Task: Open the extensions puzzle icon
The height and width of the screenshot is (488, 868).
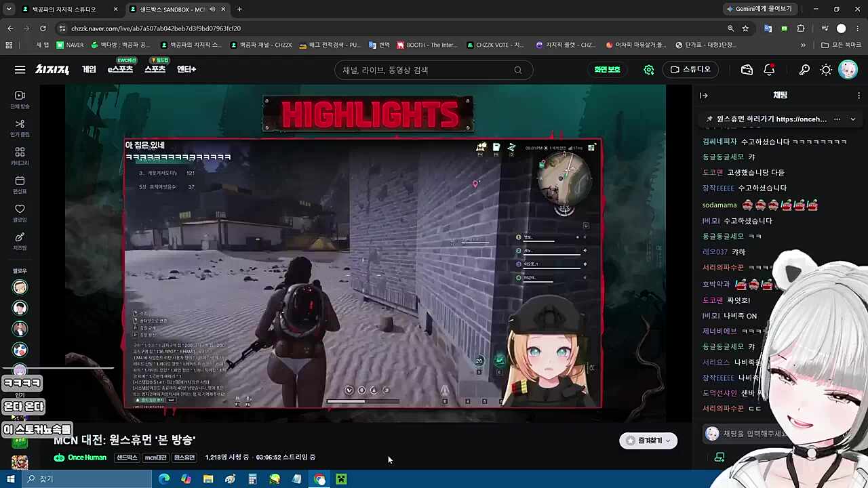Action: (x=801, y=28)
